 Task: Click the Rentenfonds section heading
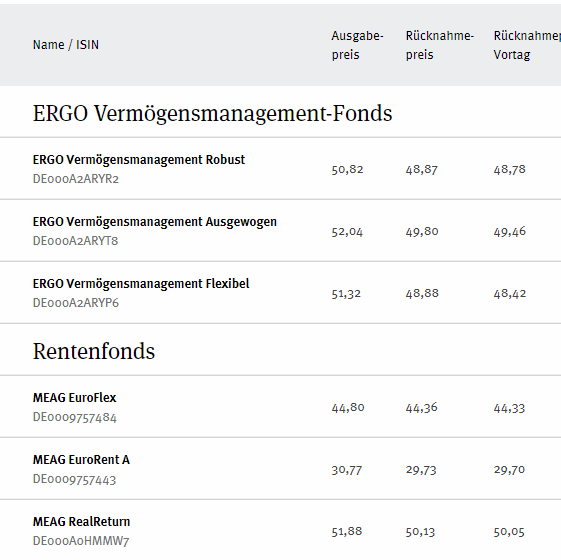(94, 351)
